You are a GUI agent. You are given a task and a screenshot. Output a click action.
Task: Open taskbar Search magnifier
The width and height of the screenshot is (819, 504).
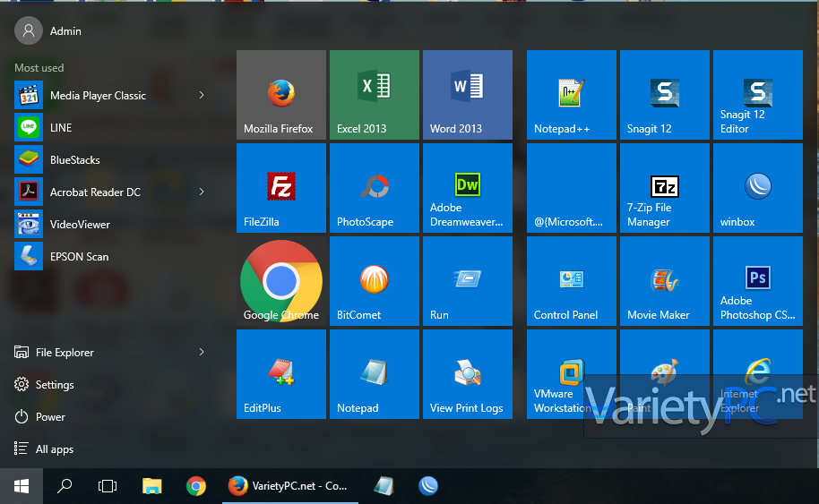(x=65, y=486)
